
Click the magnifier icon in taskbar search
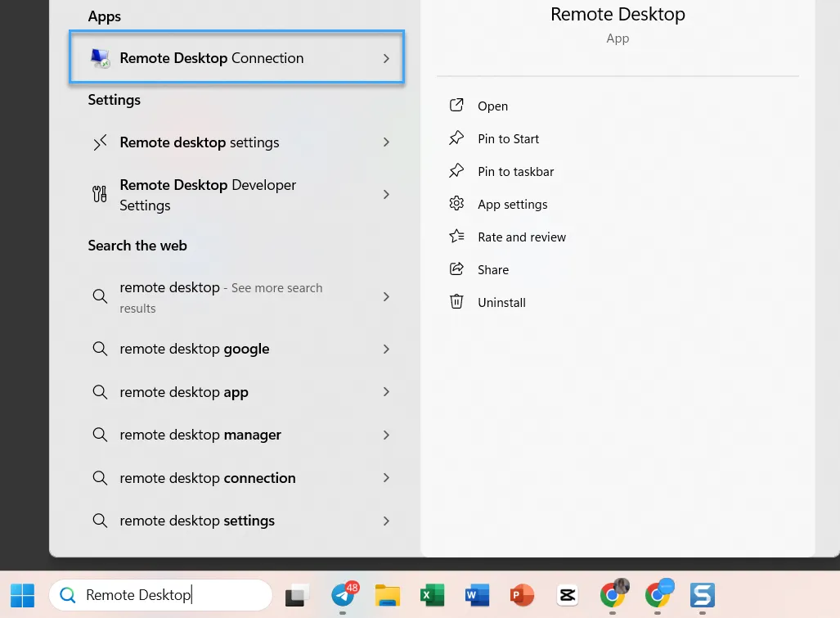click(x=68, y=595)
